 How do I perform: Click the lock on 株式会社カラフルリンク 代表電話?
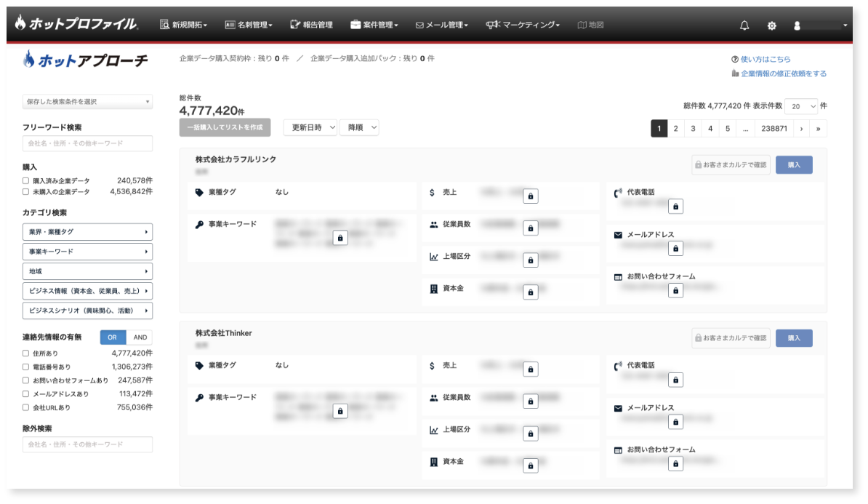[x=675, y=207]
